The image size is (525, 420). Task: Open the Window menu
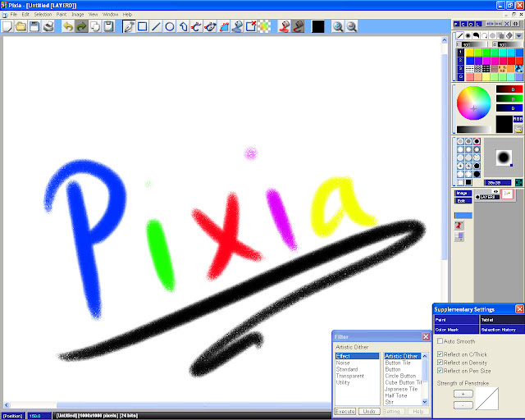click(x=110, y=15)
